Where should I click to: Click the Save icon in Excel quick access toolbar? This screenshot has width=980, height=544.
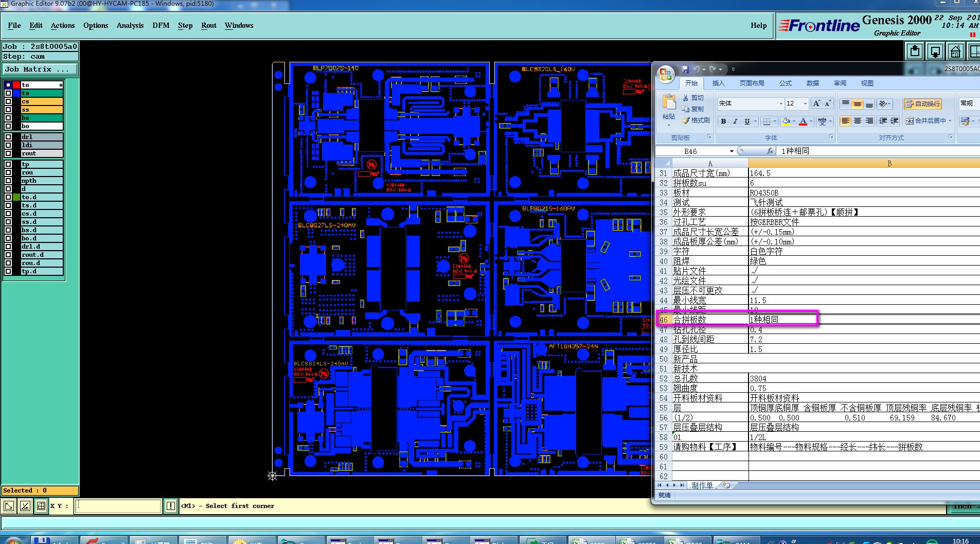(x=685, y=69)
